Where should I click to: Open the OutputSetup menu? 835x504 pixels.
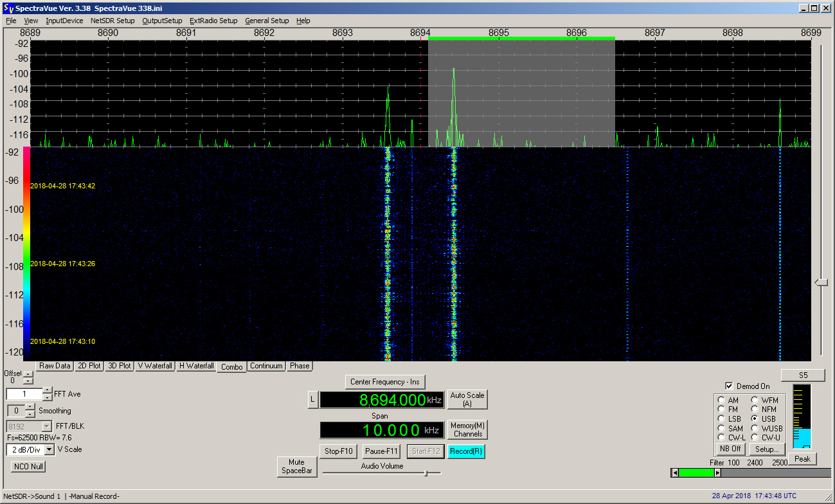coord(162,21)
